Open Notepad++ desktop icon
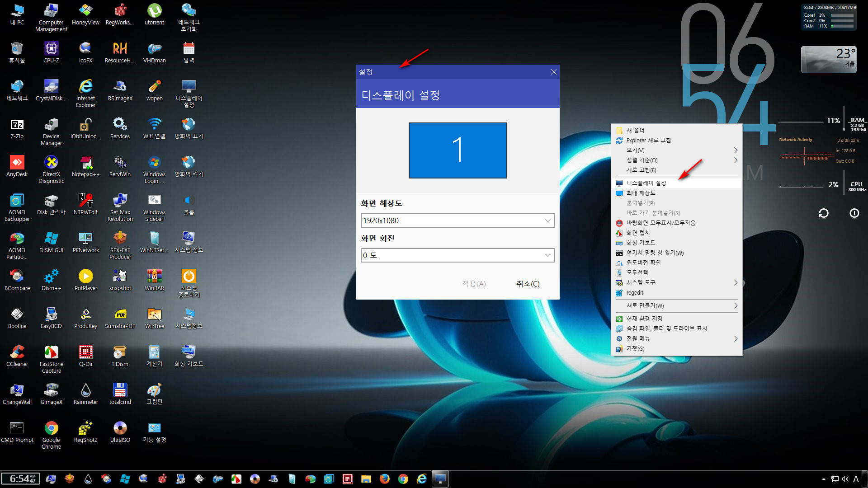868x488 pixels. pos(85,166)
